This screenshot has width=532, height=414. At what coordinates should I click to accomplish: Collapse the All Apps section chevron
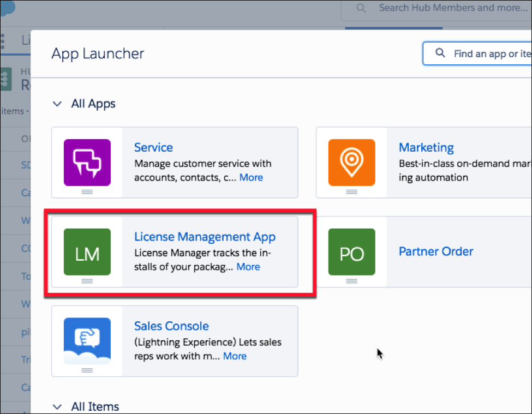point(57,104)
